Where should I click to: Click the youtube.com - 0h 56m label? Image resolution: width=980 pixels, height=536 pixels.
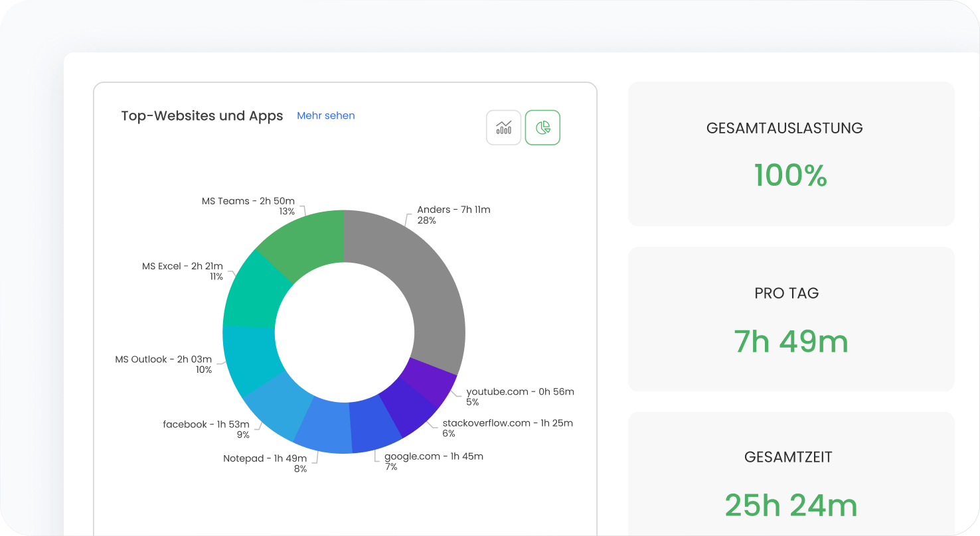520,392
